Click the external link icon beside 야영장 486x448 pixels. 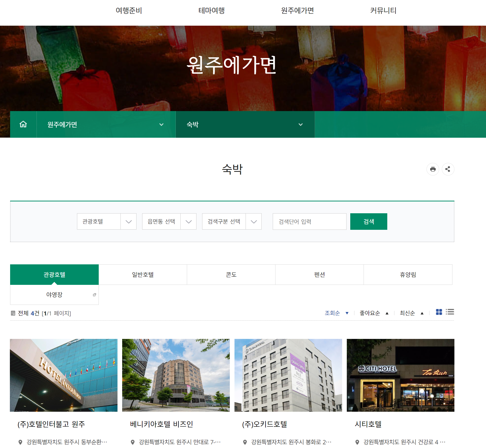[x=95, y=295]
